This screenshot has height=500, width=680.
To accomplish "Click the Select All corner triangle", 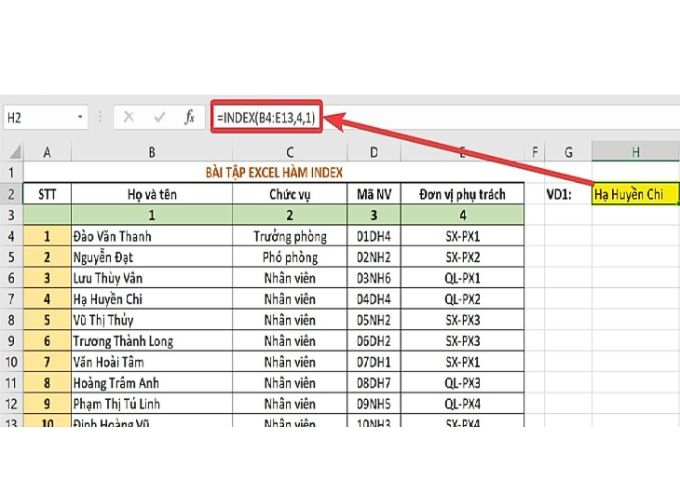I will (x=12, y=152).
